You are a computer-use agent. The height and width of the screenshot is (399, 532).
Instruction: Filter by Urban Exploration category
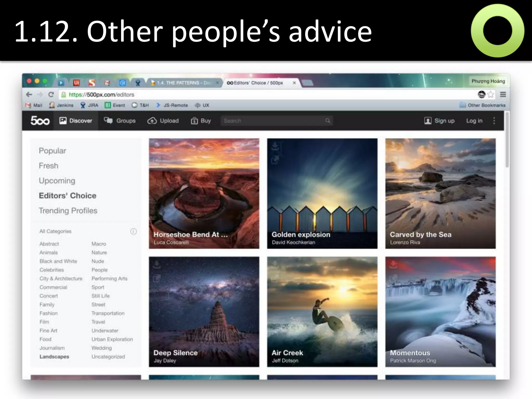click(112, 339)
